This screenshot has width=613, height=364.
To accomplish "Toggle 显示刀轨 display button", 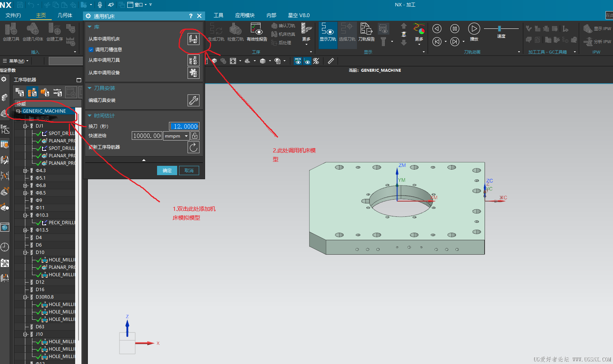I will coord(328,32).
